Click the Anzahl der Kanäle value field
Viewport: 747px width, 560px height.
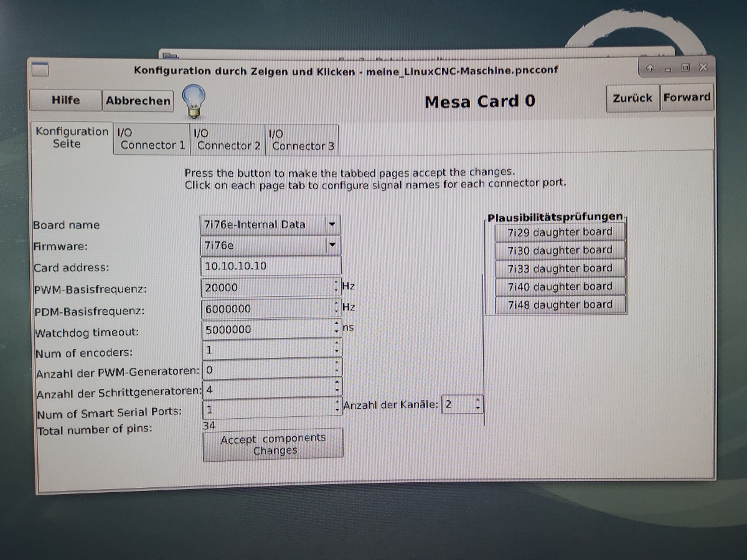(x=458, y=404)
